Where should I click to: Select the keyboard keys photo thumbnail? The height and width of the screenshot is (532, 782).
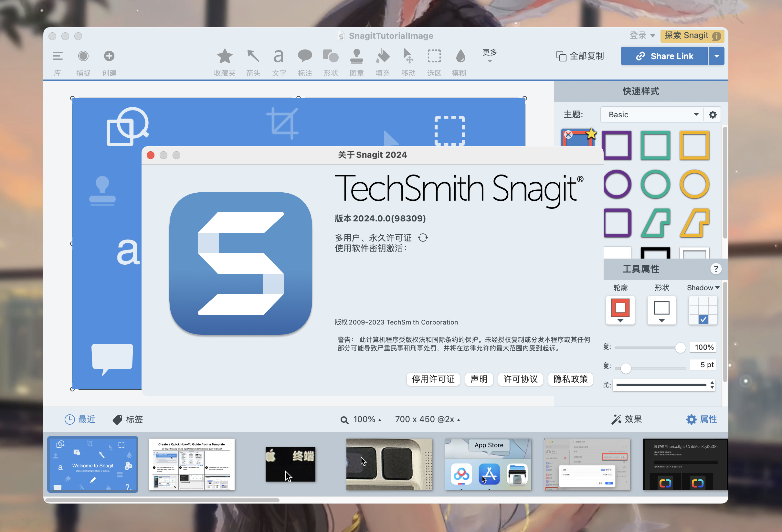tap(389, 464)
